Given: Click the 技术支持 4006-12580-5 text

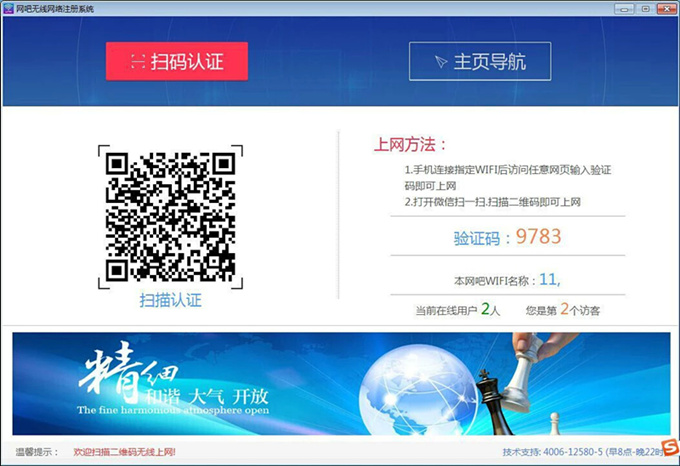Looking at the screenshot, I should (x=582, y=452).
